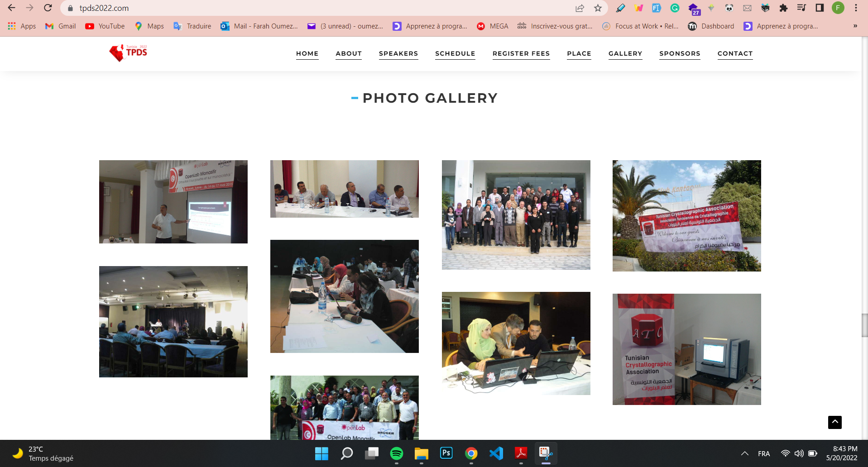Expand hidden bookmarks with the chevron
The height and width of the screenshot is (467, 868).
click(855, 26)
